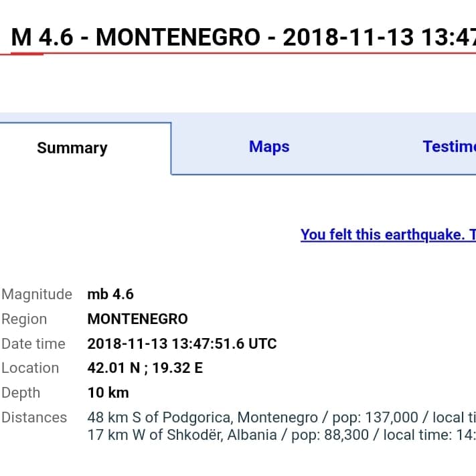
Task: Click the 'You felt this earthquake' link
Action: coord(388,235)
